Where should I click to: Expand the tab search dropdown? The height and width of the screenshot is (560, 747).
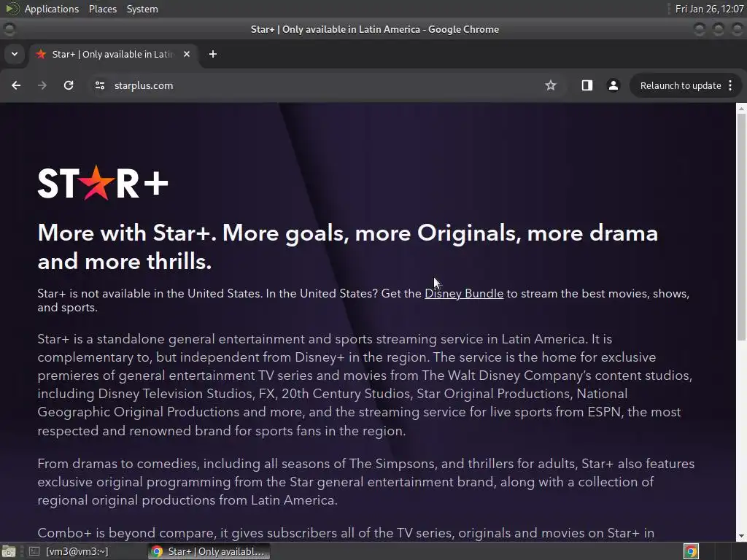tap(15, 54)
